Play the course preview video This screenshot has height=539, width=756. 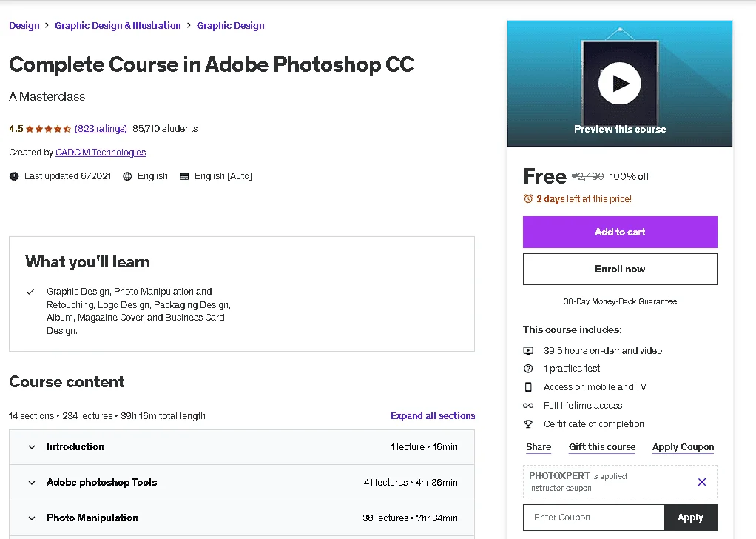tap(620, 84)
